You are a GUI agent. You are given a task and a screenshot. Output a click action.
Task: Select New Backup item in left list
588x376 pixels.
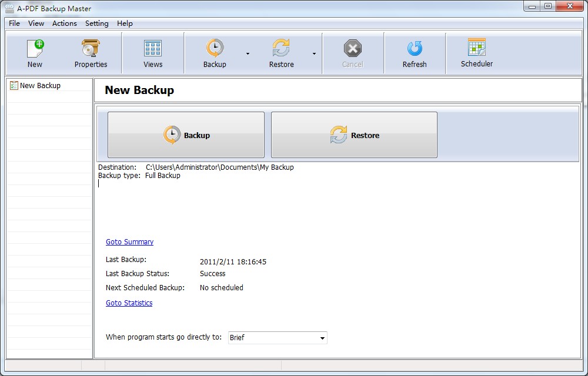[x=40, y=86]
